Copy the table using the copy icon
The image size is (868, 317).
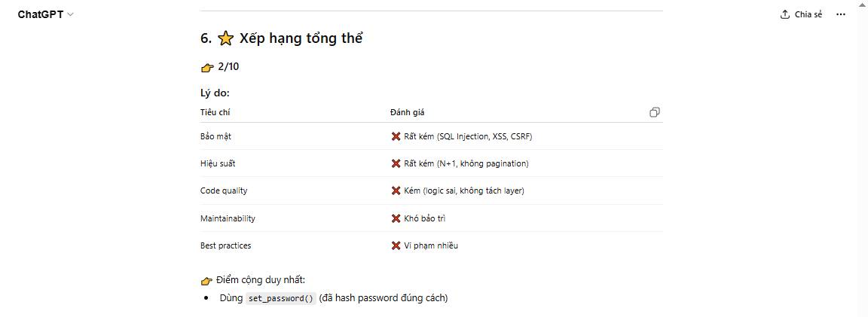(x=654, y=112)
